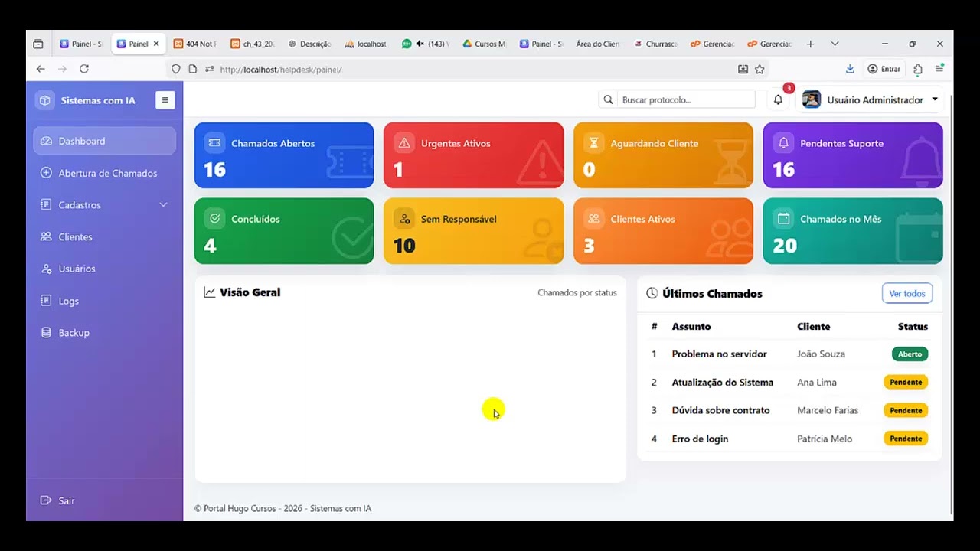Switch to the Área do Cliente tab
The height and width of the screenshot is (551, 980).
[598, 44]
